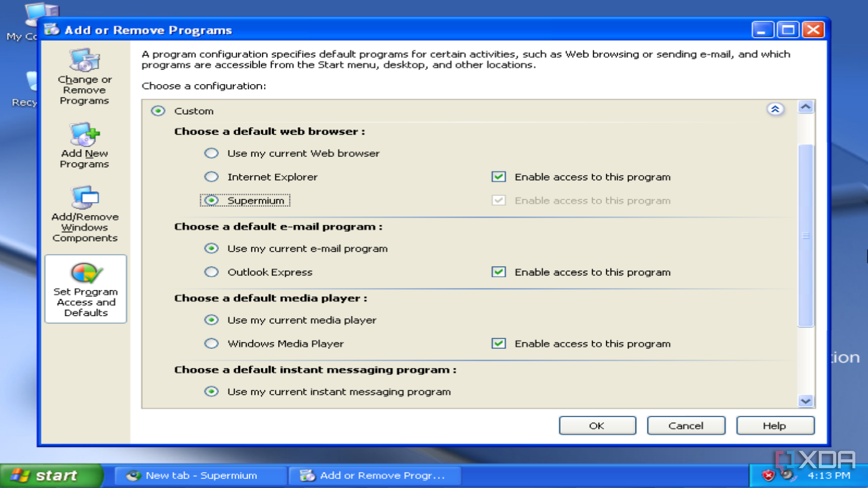
Task: Open Add New Programs panel
Action: 85,146
